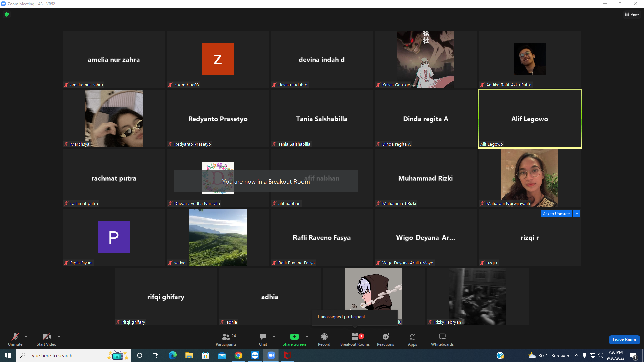Select Kelvin George's anime avatar tile
Screen dimensions: 644x362
point(426,59)
